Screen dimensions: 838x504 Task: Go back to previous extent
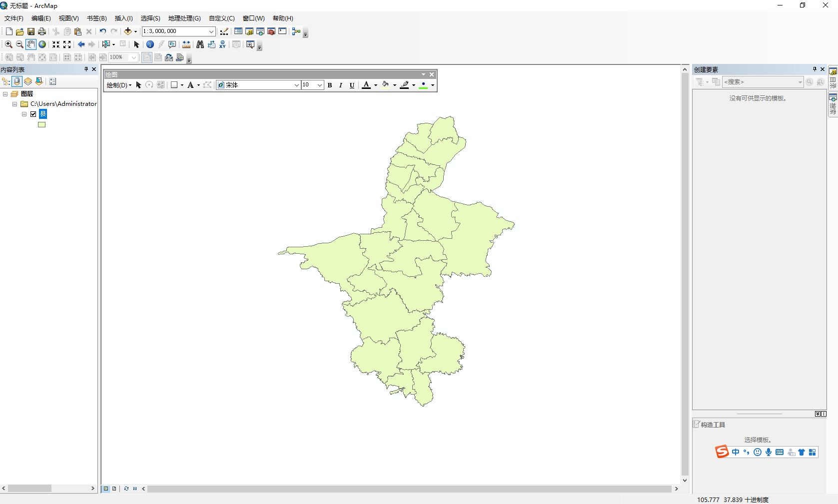coord(81,44)
